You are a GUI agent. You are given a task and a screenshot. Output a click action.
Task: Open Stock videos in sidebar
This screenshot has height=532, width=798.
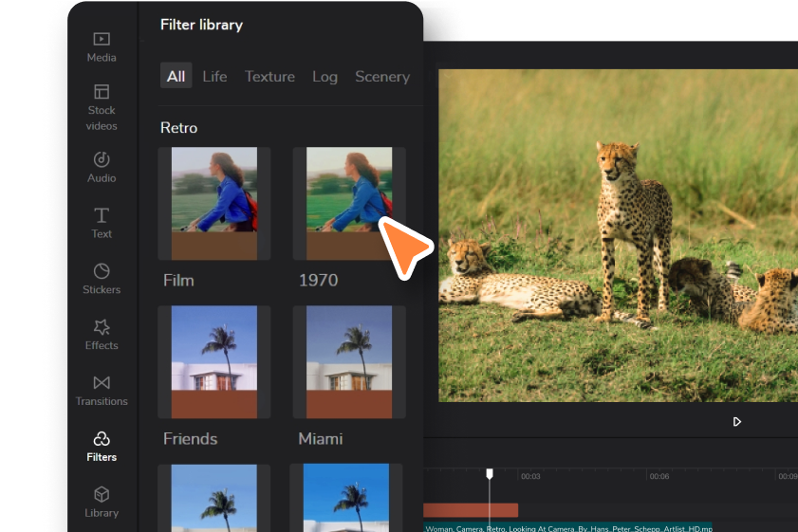pos(102,108)
